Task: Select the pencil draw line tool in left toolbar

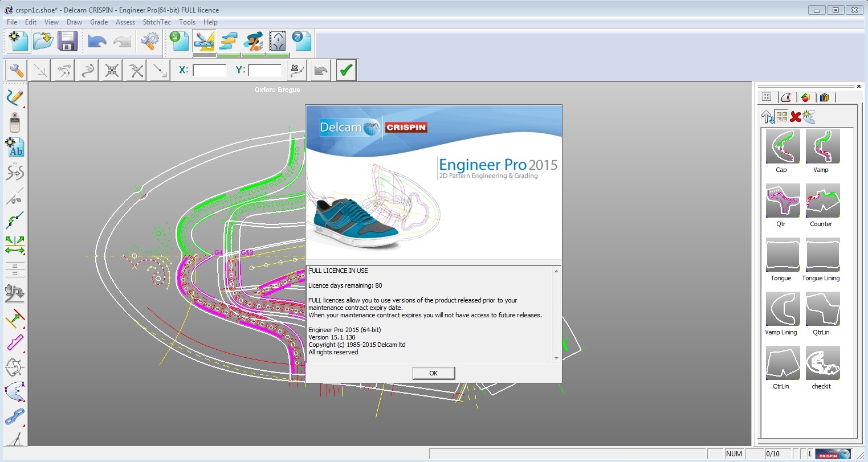Action: coord(15,97)
